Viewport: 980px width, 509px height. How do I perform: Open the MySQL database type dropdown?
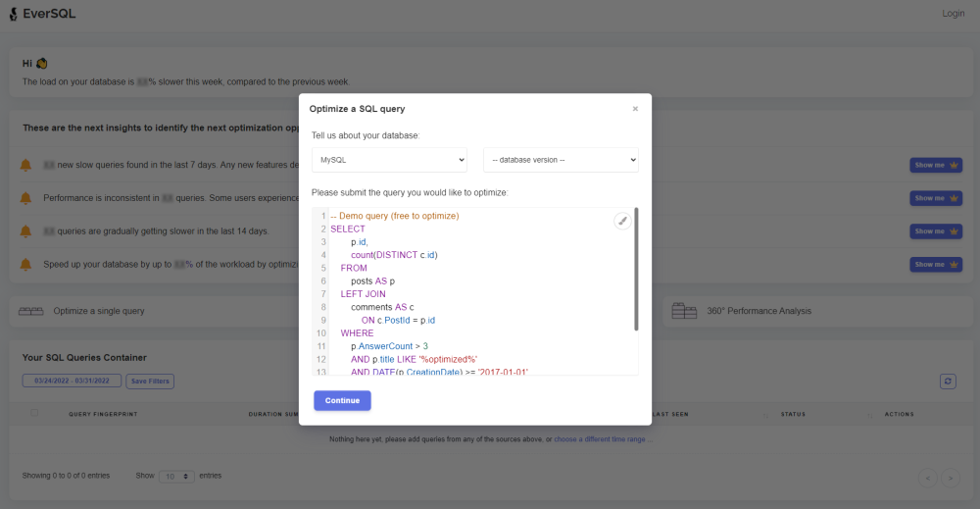click(390, 160)
